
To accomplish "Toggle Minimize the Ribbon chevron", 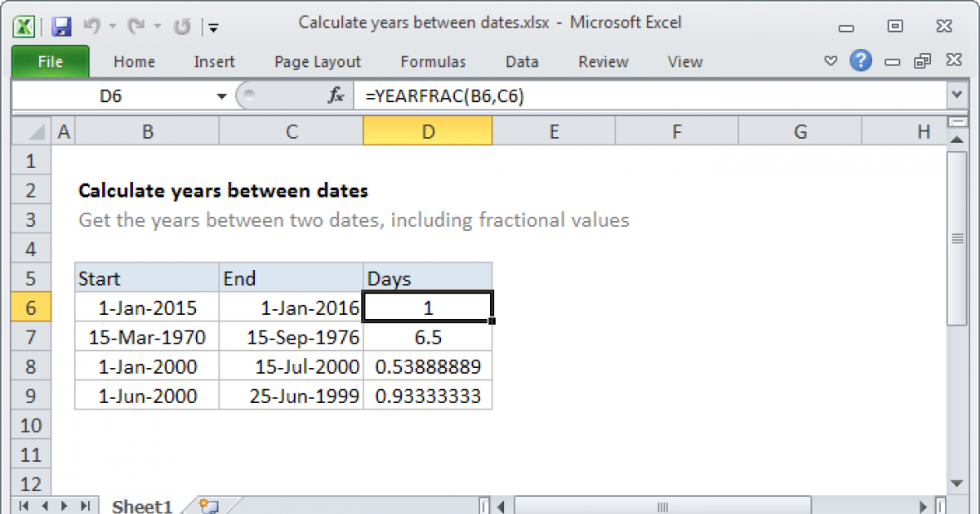I will (831, 61).
